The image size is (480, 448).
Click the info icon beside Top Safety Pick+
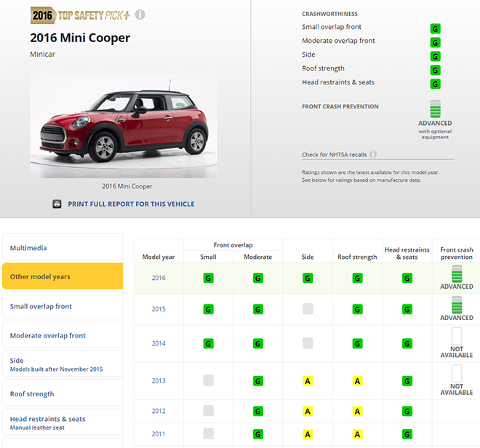pyautogui.click(x=140, y=15)
